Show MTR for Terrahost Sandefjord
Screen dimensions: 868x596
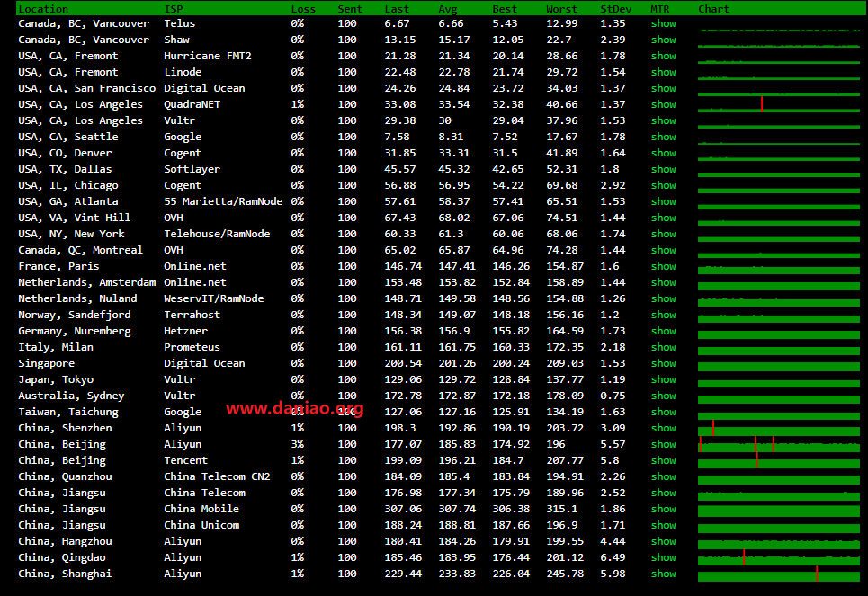point(663,315)
